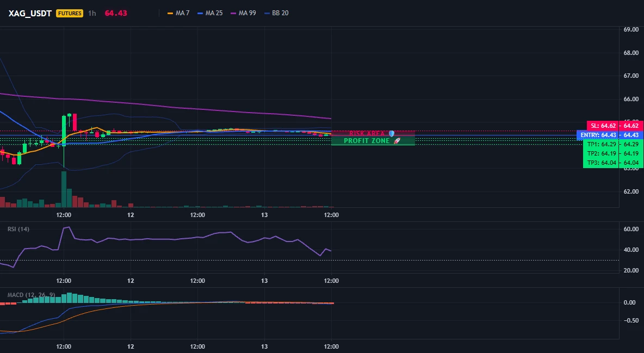Image resolution: width=644 pixels, height=353 pixels.
Task: Click the ENTRY: 64.43 price label
Action: 598,135
